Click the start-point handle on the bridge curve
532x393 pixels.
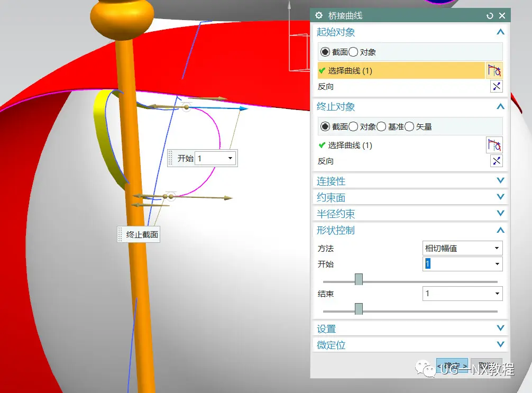(x=186, y=107)
